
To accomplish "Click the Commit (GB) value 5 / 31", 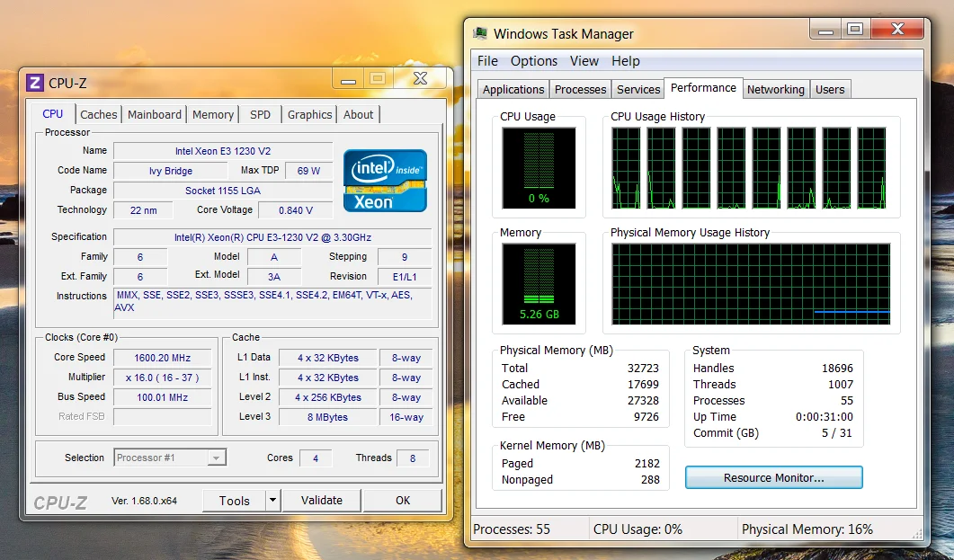I will (837, 433).
